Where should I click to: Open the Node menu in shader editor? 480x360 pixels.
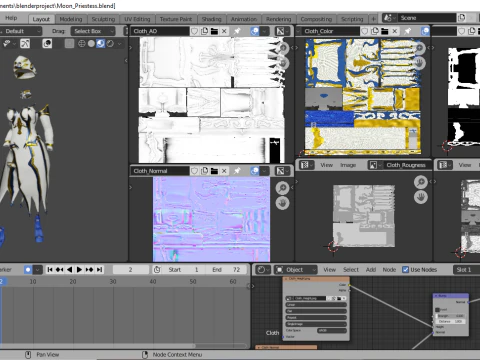tap(389, 270)
